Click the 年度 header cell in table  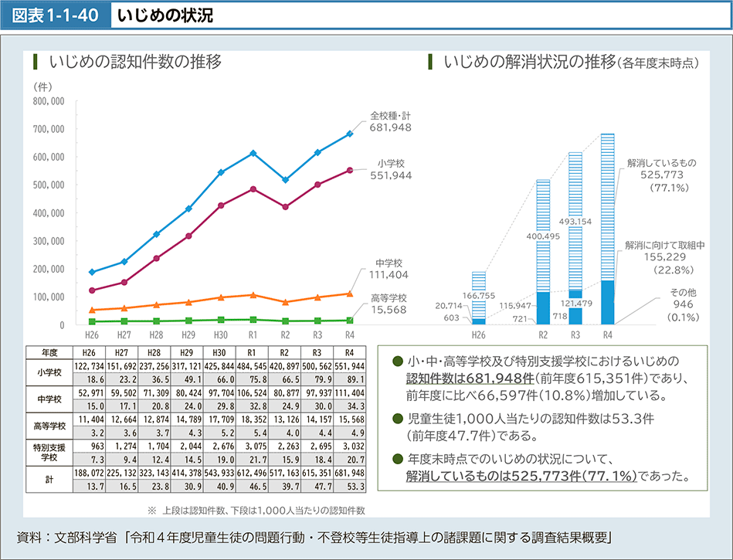(x=48, y=351)
